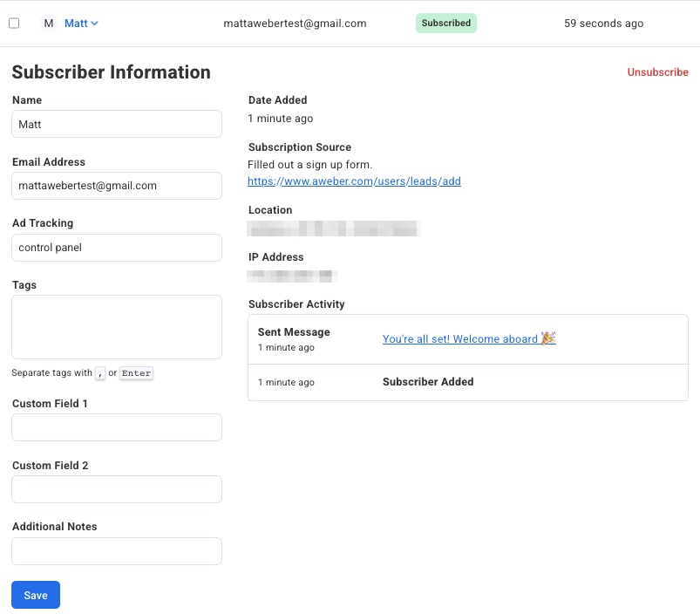
Task: Select the Ad Tracking text field
Action: (117, 248)
